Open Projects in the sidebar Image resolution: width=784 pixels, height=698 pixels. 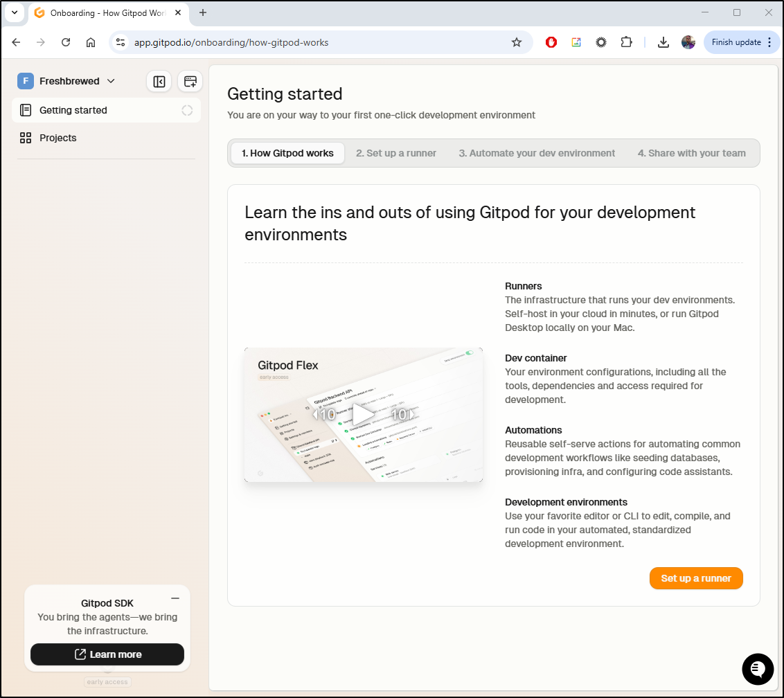(x=106, y=138)
